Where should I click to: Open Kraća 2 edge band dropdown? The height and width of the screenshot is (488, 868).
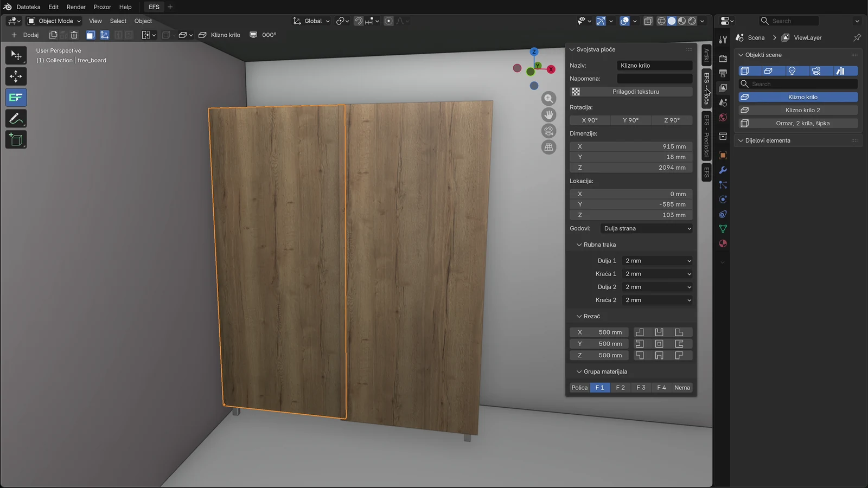click(658, 300)
